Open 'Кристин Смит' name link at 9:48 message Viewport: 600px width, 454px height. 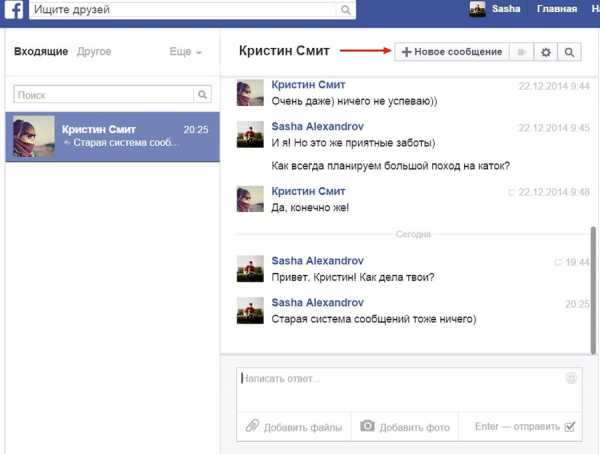tap(308, 191)
